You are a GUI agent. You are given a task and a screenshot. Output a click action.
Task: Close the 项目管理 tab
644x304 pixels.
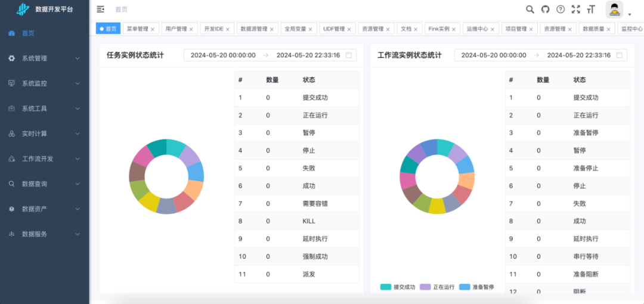point(531,29)
